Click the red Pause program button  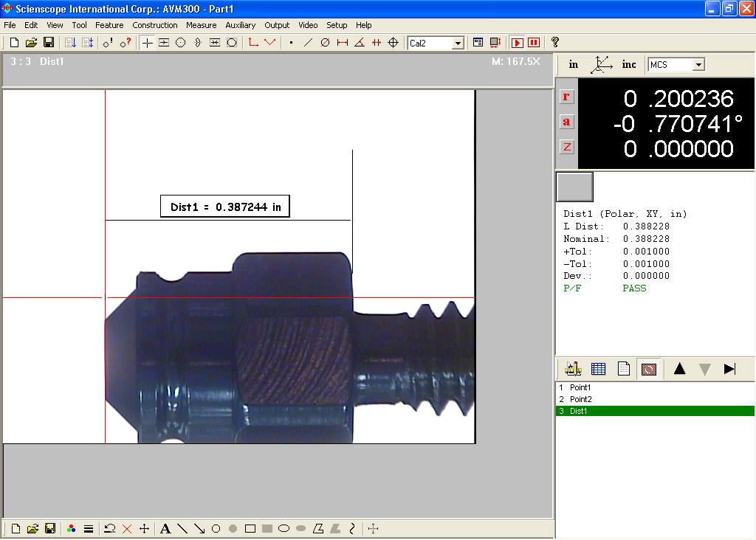tap(534, 42)
